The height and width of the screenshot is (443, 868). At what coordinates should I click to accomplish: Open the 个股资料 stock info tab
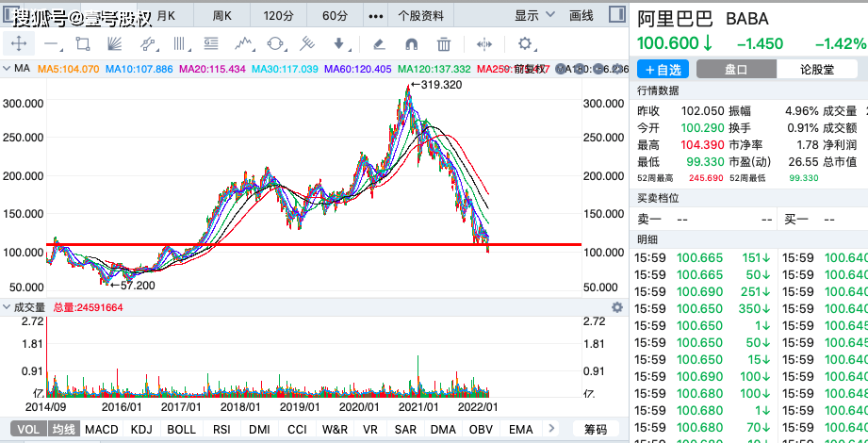coord(421,16)
